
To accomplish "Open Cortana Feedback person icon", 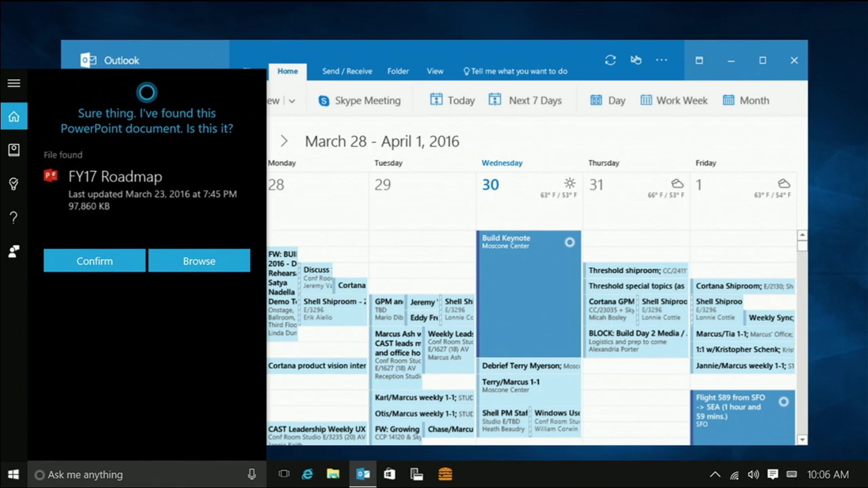I will tap(14, 251).
